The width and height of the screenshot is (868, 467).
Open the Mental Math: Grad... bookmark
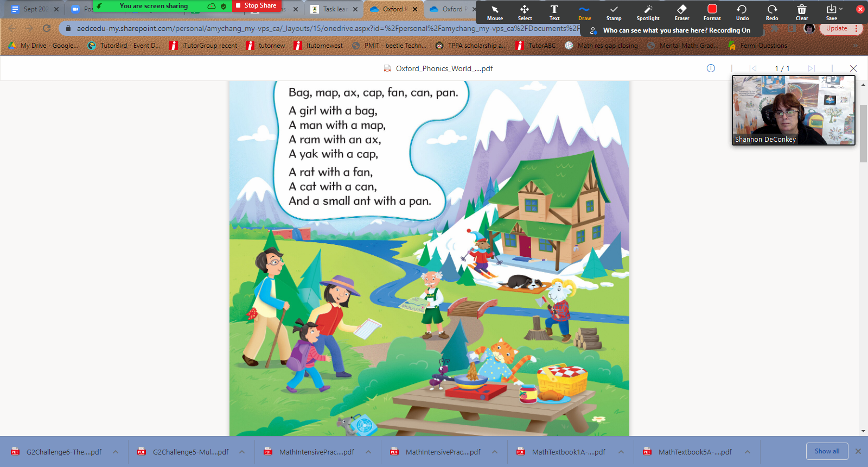682,46
